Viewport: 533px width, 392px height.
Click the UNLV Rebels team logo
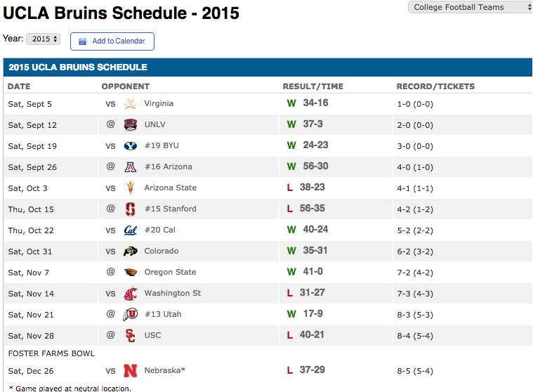130,125
